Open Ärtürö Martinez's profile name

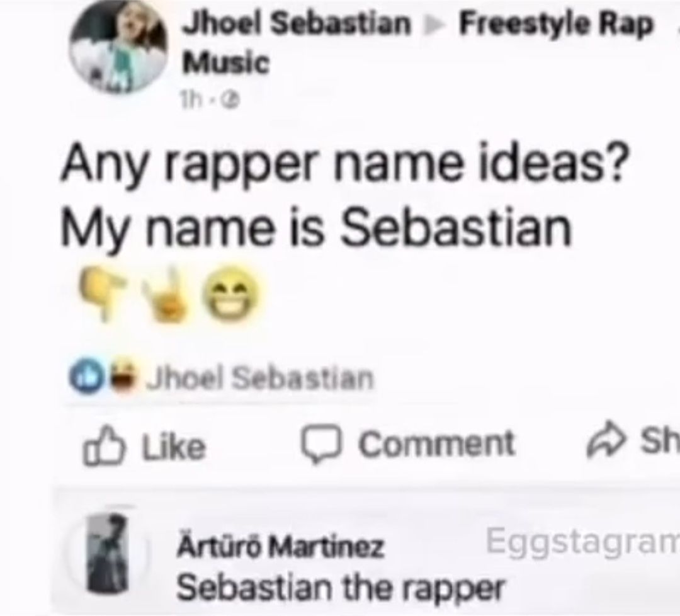(x=280, y=545)
